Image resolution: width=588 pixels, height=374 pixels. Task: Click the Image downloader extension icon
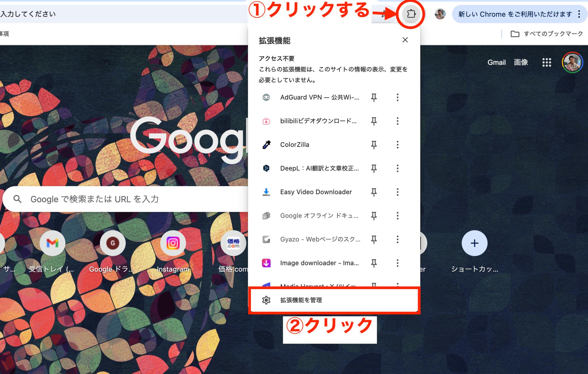[x=266, y=263]
